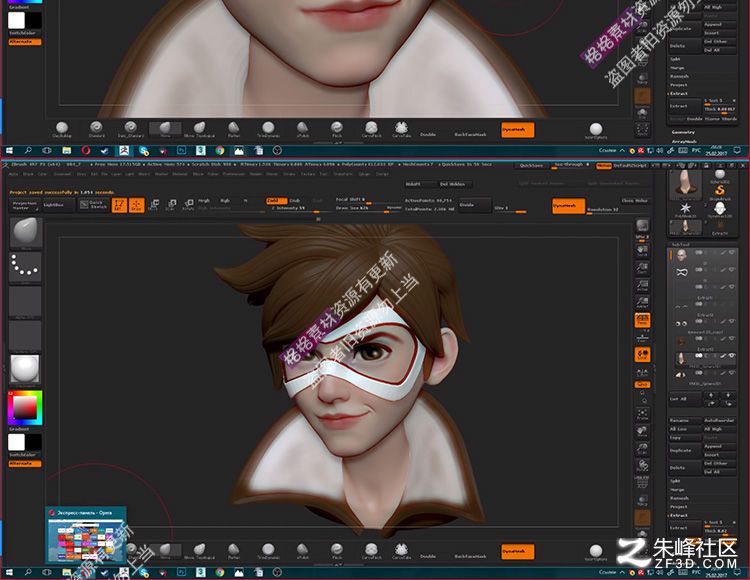
Task: Select the PolyMesh3D star tool, lower Tool palette
Action: click(685, 209)
